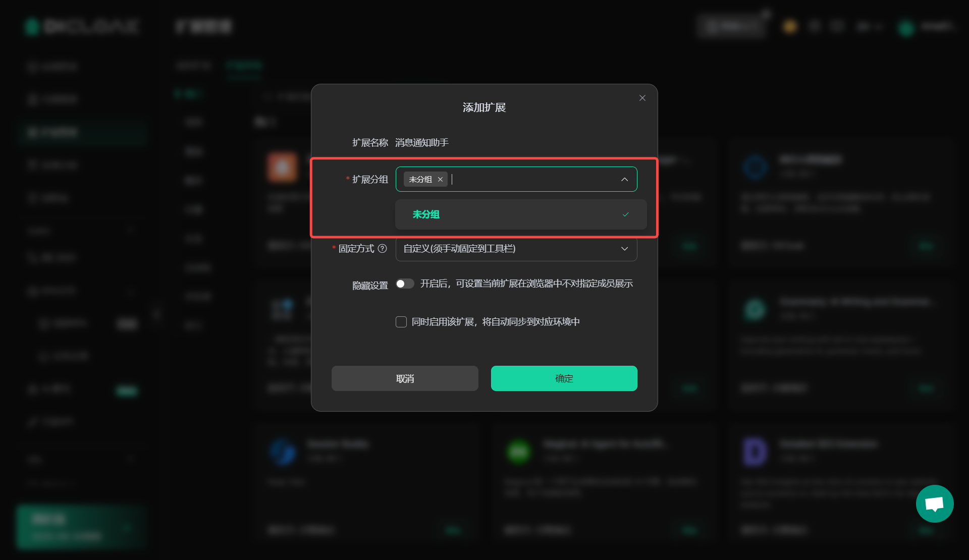
Task: Click the orange coin icon in header
Action: pos(790,26)
